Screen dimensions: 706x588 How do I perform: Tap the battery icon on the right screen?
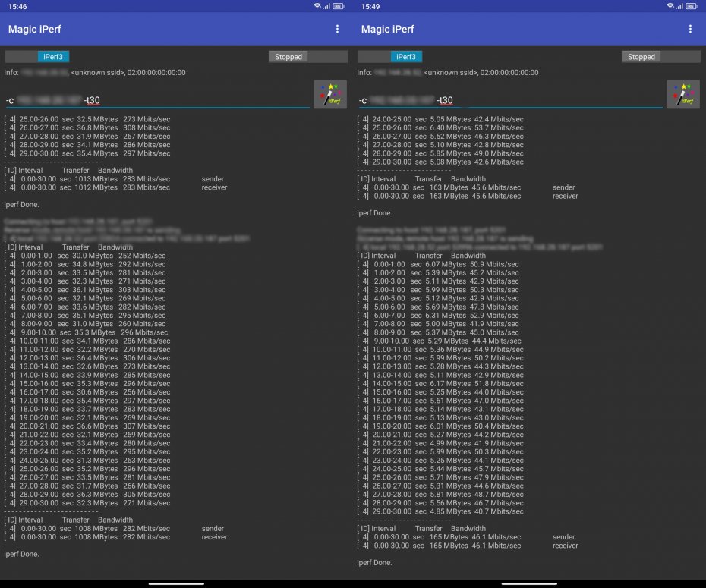point(692,6)
